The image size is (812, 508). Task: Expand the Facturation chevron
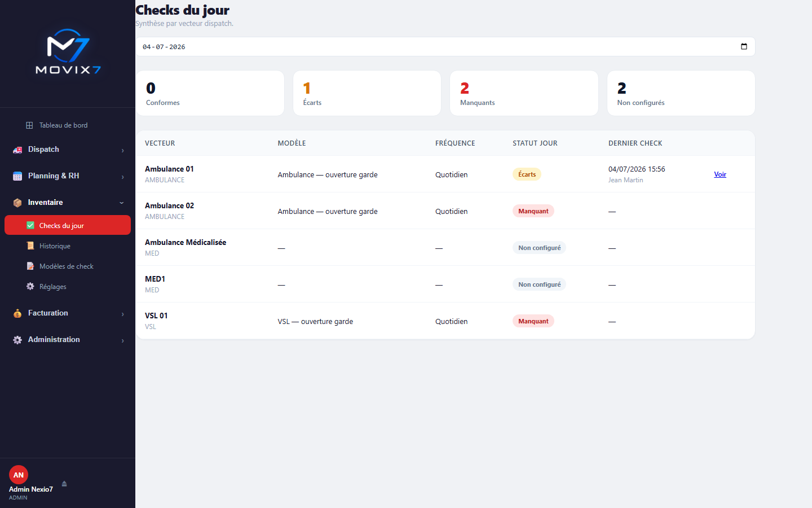click(122, 314)
